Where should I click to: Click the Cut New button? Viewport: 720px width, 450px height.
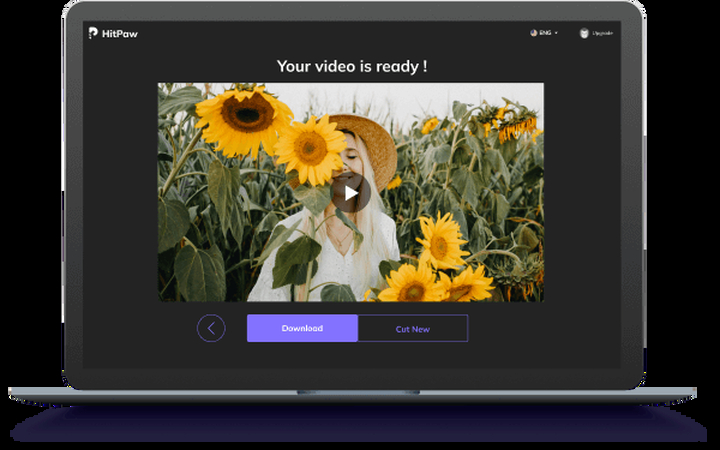(413, 328)
